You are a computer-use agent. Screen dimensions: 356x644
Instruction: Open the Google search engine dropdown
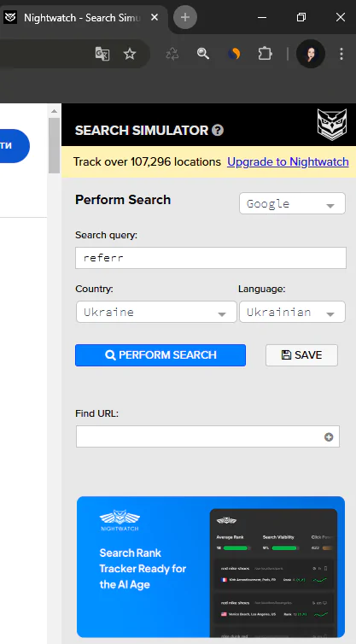pos(292,203)
